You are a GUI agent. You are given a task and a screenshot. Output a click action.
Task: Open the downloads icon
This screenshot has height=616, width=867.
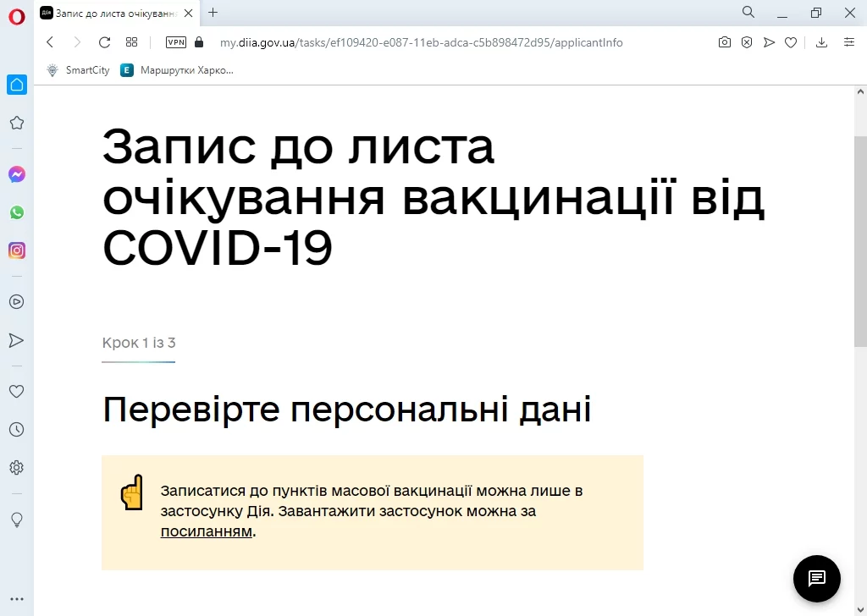(x=821, y=42)
